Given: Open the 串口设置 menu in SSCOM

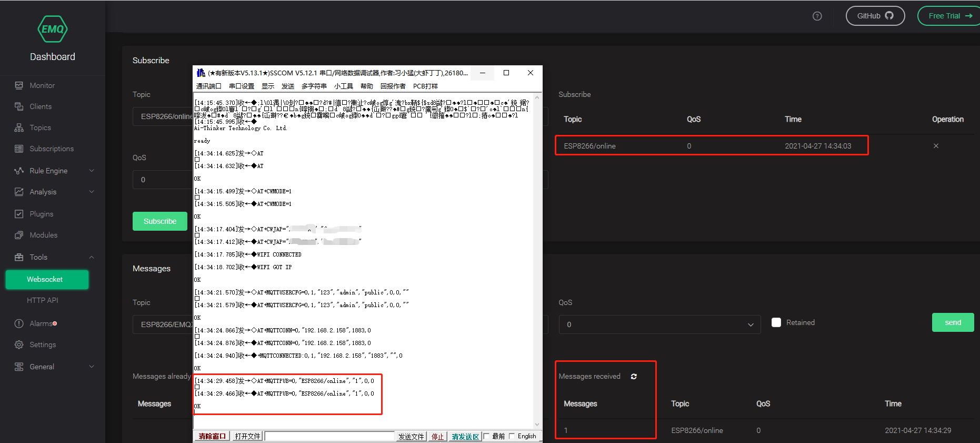Looking at the screenshot, I should click(x=242, y=86).
